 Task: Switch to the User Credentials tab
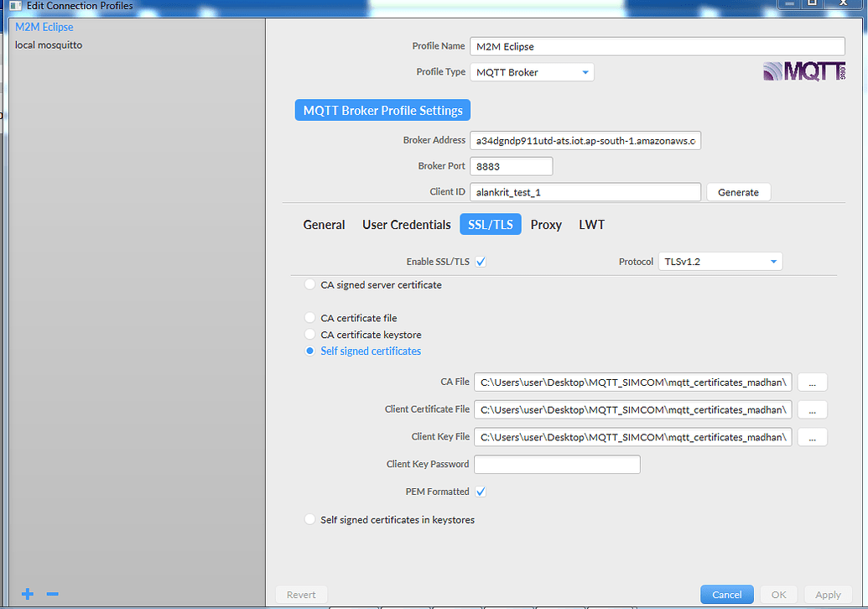point(406,225)
